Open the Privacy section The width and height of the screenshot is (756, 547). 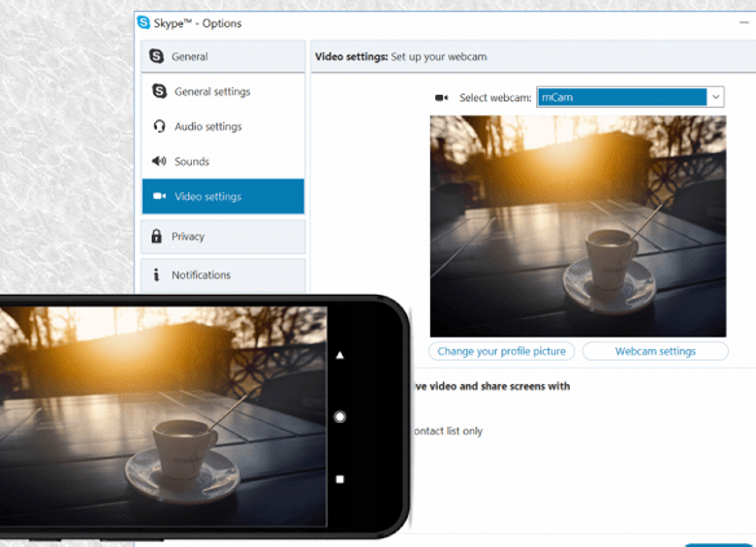point(223,237)
